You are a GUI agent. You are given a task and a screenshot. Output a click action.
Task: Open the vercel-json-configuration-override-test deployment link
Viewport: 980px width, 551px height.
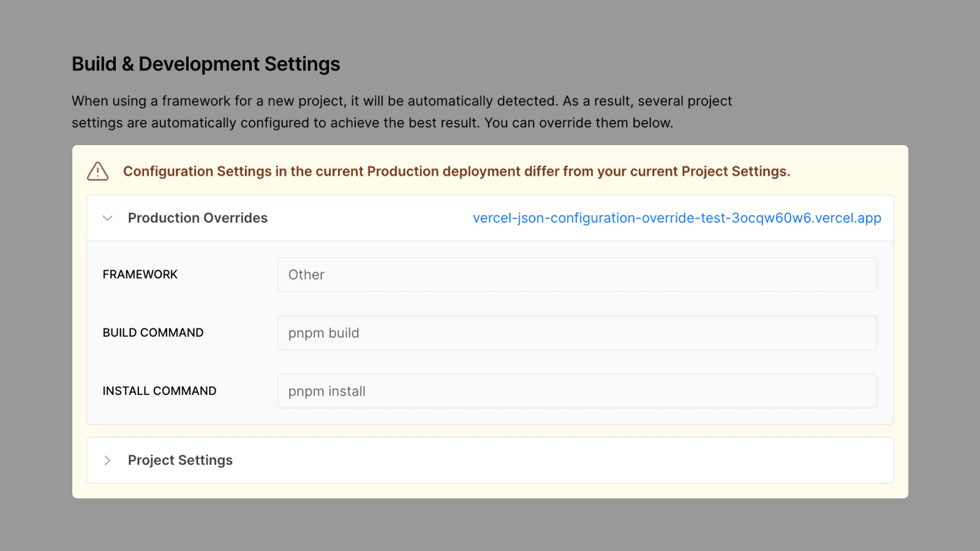click(676, 218)
